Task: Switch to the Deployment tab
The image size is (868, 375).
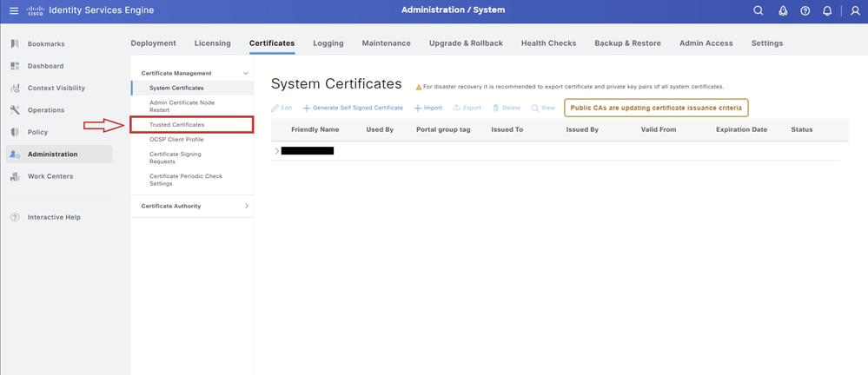Action: point(153,43)
